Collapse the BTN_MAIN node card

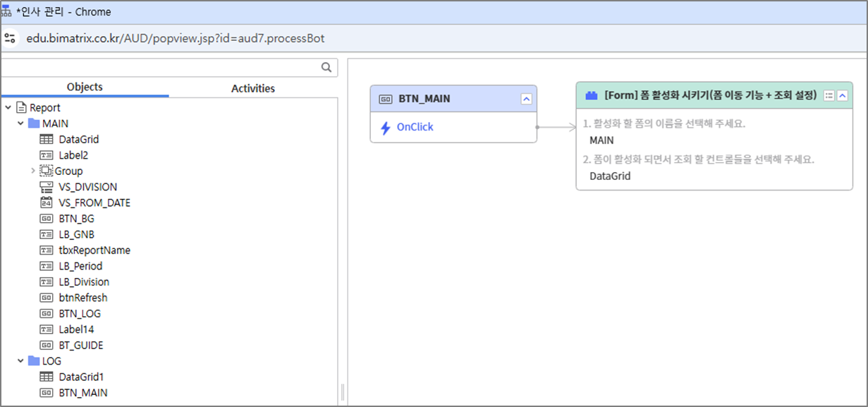(x=526, y=99)
